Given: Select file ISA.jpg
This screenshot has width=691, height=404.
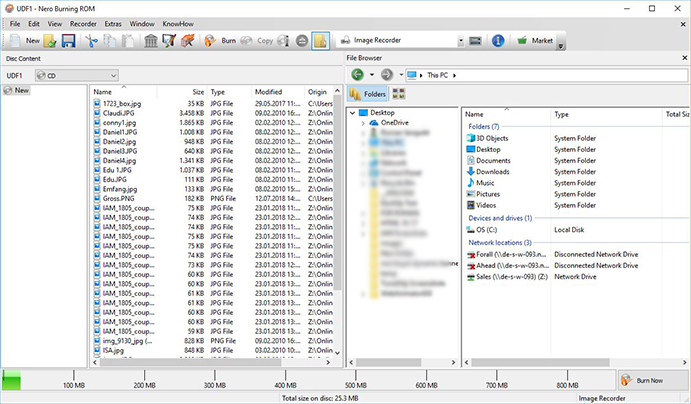Looking at the screenshot, I should tap(113, 350).
